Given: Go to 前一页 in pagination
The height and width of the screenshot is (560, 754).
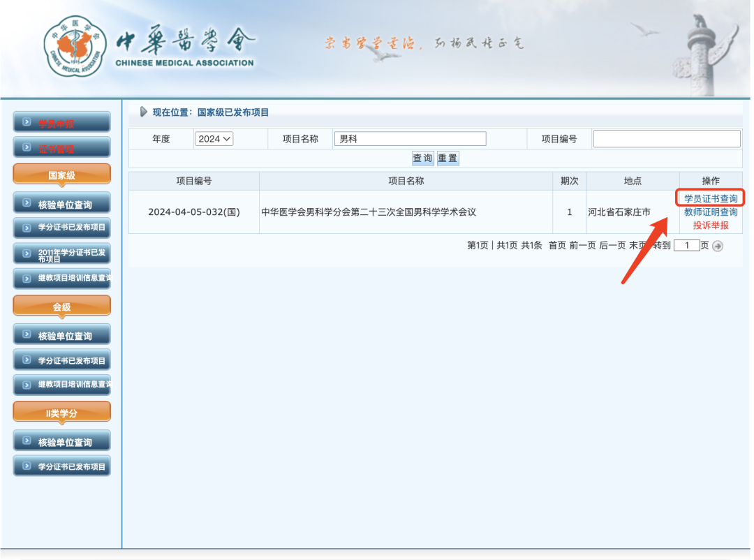Looking at the screenshot, I should point(583,245).
